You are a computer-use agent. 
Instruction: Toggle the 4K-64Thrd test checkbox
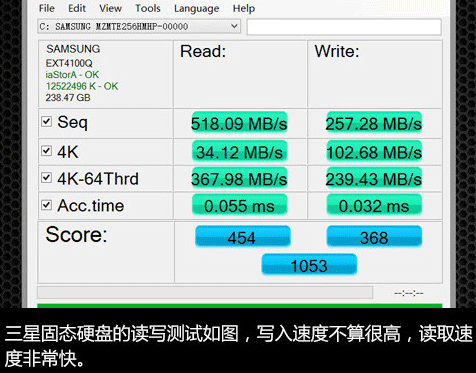pos(46,178)
